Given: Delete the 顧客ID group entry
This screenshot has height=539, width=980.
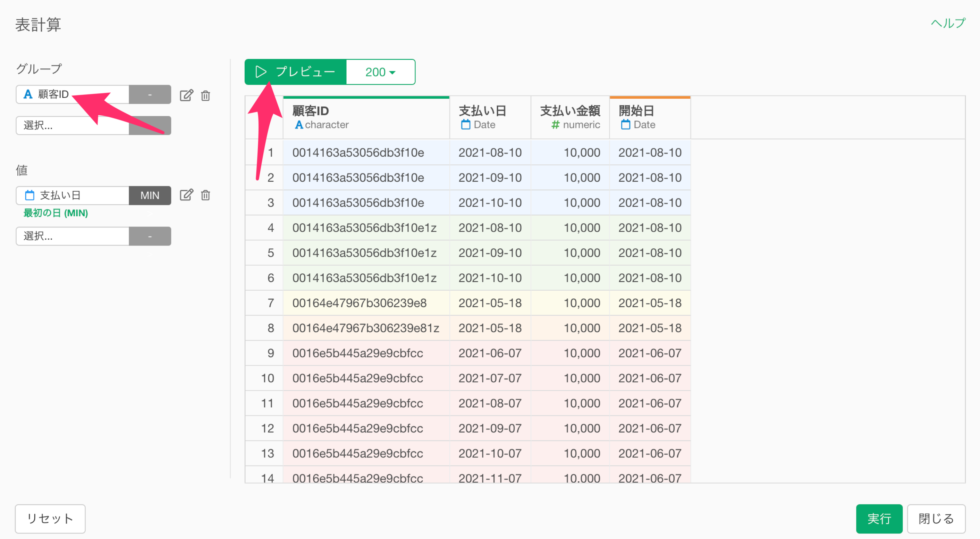Looking at the screenshot, I should [205, 95].
